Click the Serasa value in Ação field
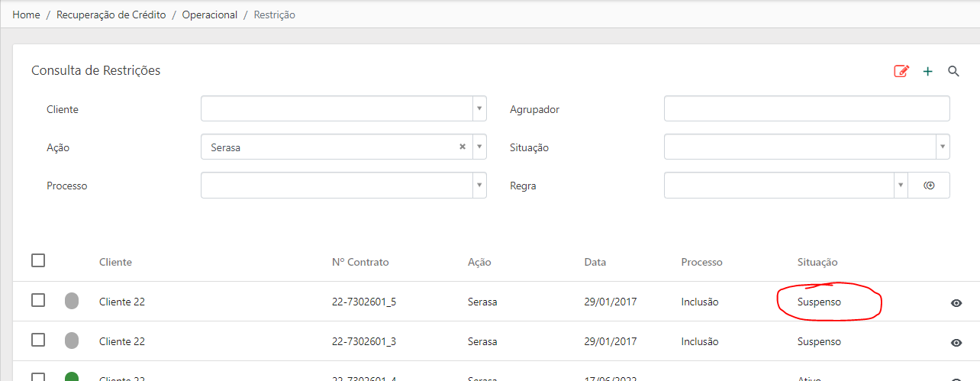Image resolution: width=980 pixels, height=381 pixels. click(226, 147)
